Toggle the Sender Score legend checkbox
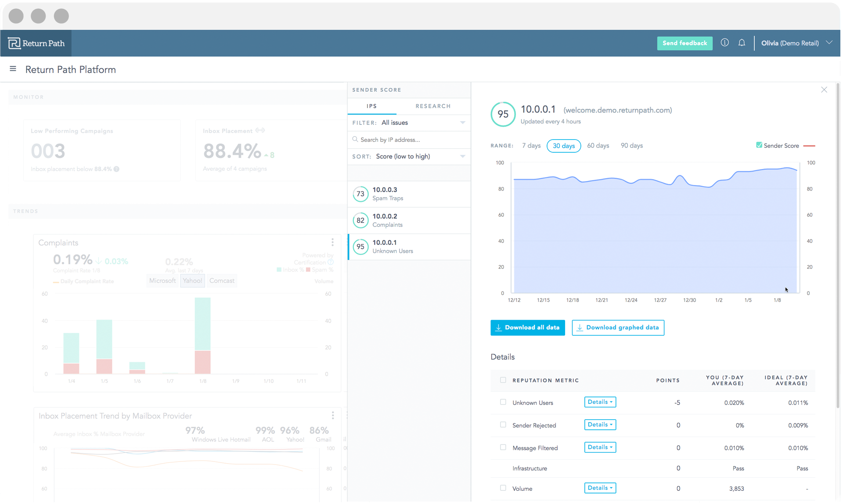This screenshot has height=504, width=843. click(x=759, y=145)
